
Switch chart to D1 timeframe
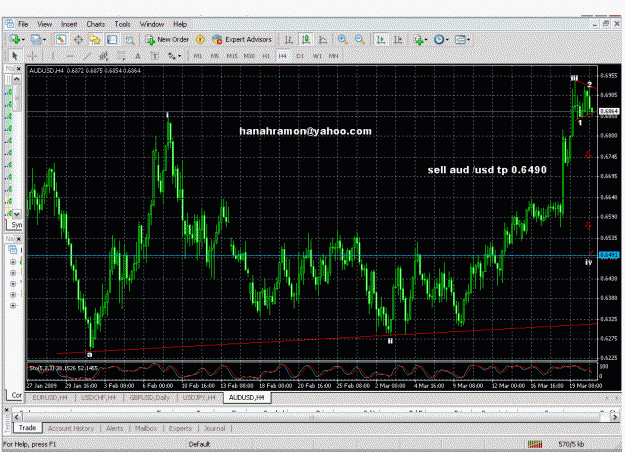(300, 56)
